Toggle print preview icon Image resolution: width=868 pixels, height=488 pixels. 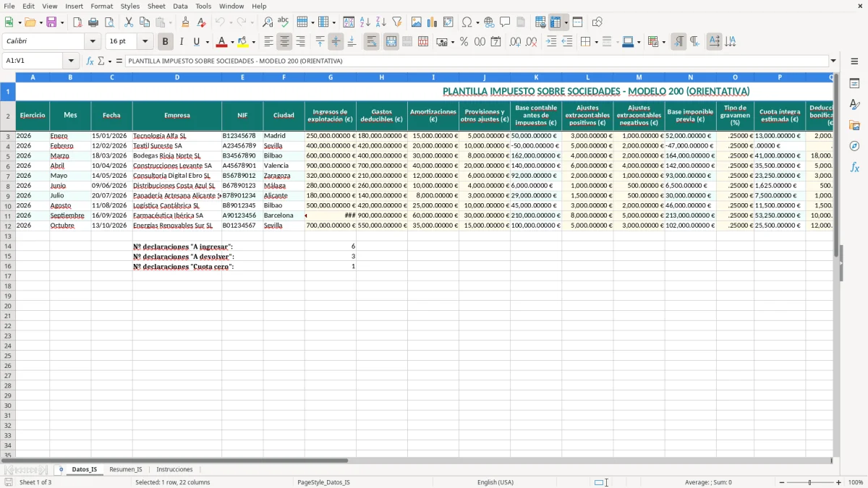click(x=109, y=22)
